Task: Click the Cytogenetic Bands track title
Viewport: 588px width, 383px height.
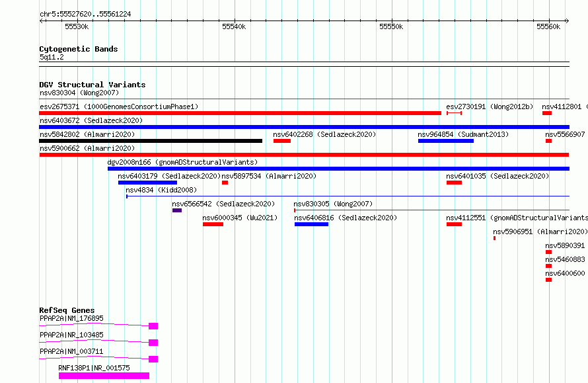Action: 79,49
